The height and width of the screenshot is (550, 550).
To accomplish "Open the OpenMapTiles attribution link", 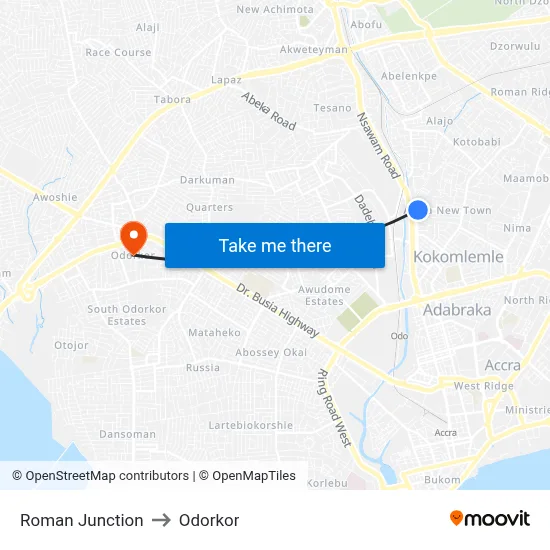I will pos(247,476).
